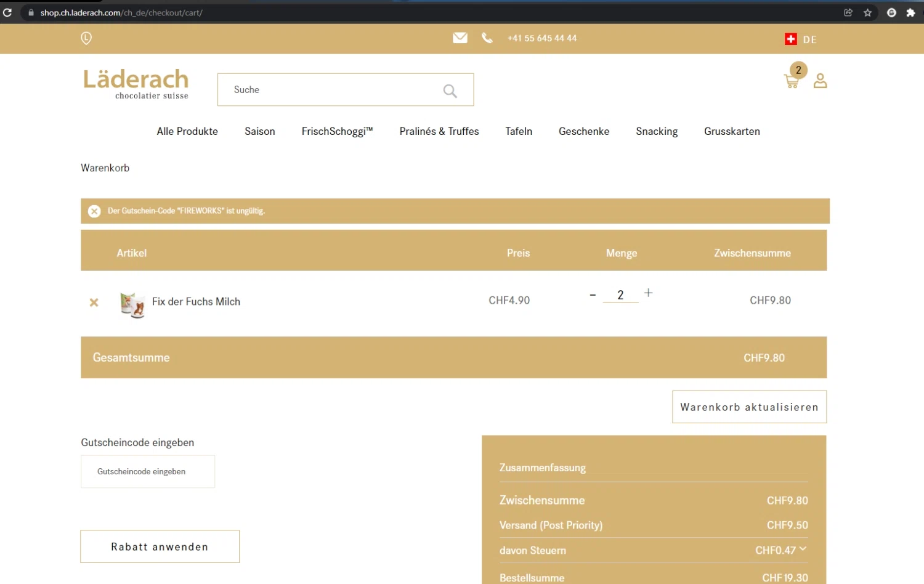Viewport: 924px width, 584px height.
Task: Open the Snacking menu
Action: [657, 131]
